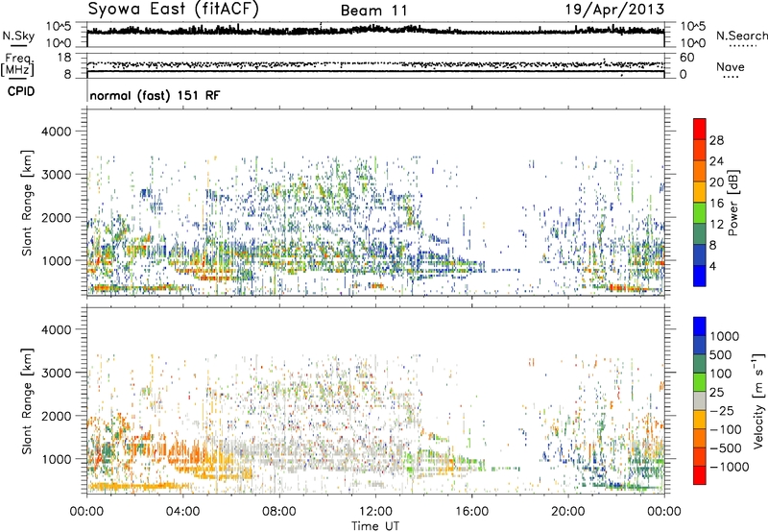Image resolution: width=768 pixels, height=532 pixels.
Task: Click the "4000" tick of the power panel
Action: pos(56,132)
